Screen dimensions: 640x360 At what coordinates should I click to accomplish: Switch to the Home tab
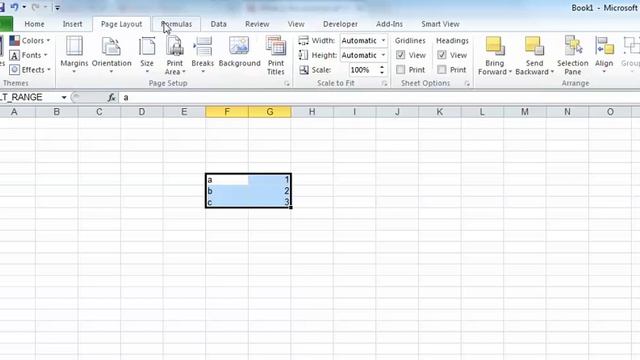coord(34,24)
